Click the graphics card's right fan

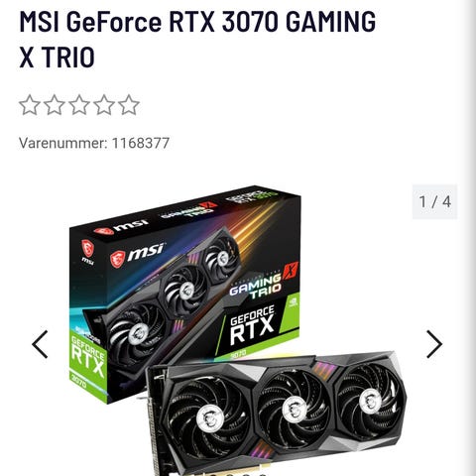click(x=370, y=401)
